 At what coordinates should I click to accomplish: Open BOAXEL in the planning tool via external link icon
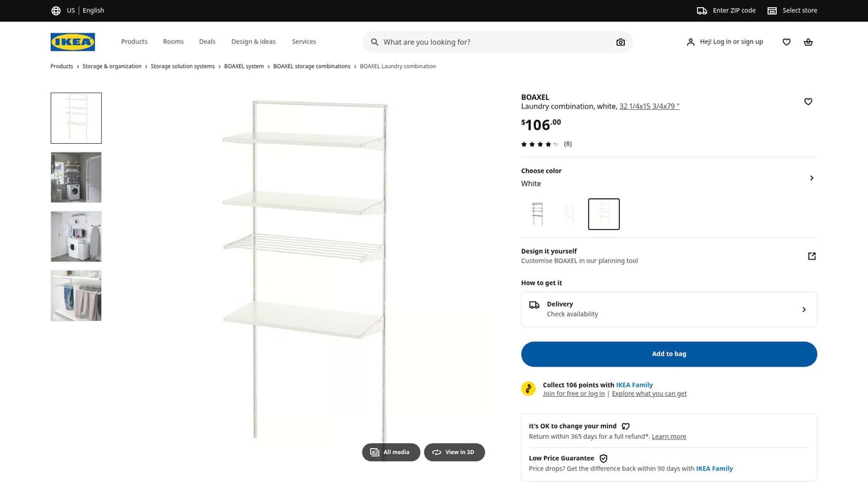(x=812, y=256)
